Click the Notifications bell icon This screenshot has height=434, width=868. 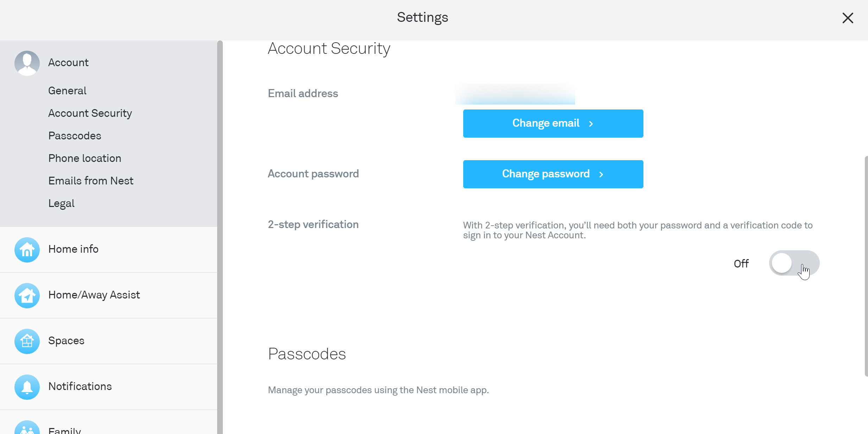click(27, 387)
